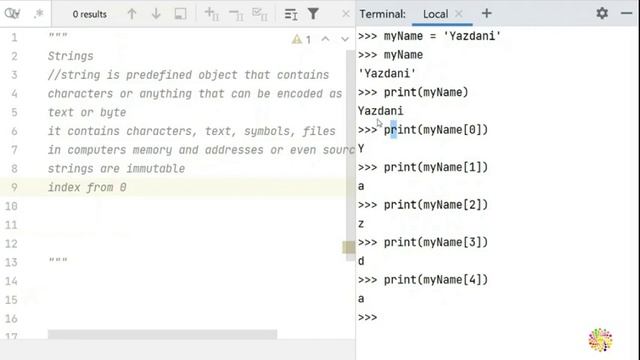Click the '0 results' search count
This screenshot has height=360, width=640.
[90, 14]
